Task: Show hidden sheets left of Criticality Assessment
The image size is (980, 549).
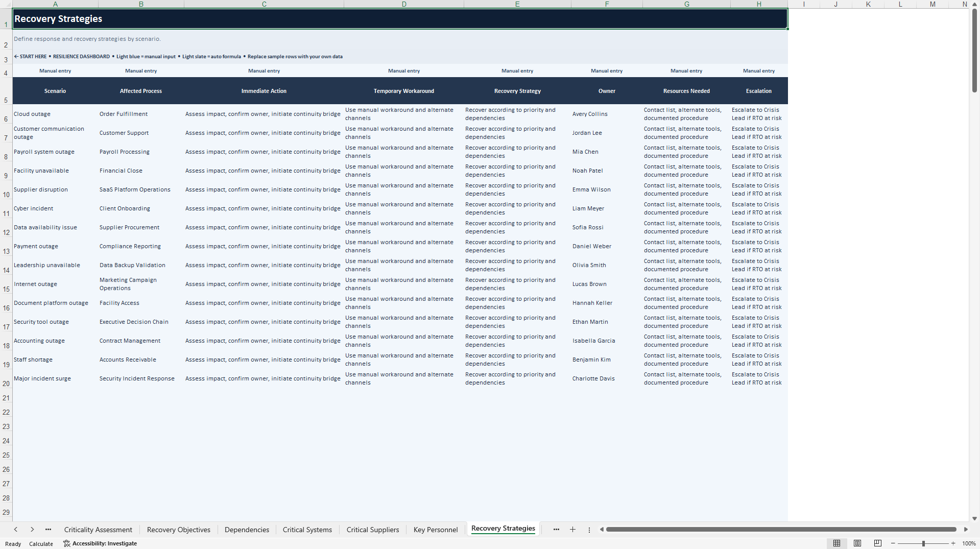Action: click(x=48, y=530)
